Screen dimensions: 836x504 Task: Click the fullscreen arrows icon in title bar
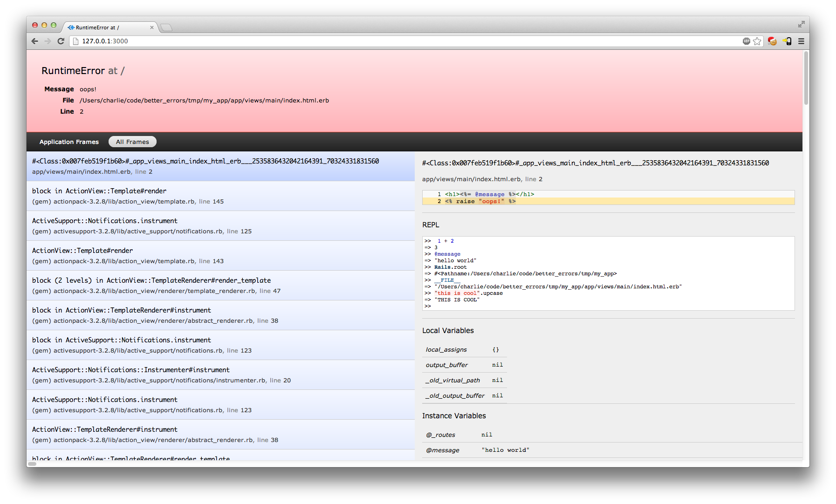pyautogui.click(x=801, y=24)
